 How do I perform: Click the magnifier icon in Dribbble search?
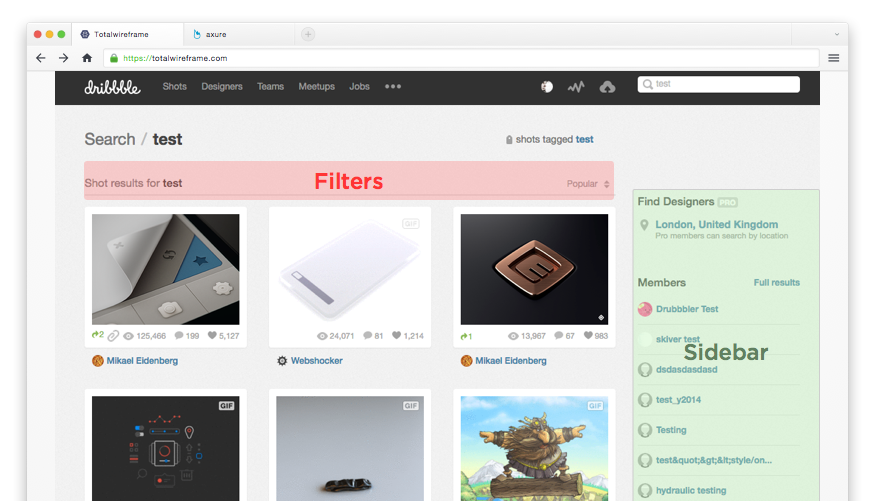click(647, 84)
